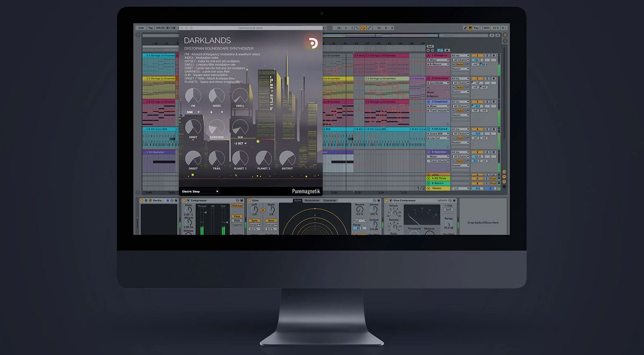Click the ONSET knob in Darklands
Screen dimensions: 644x355
point(193,159)
